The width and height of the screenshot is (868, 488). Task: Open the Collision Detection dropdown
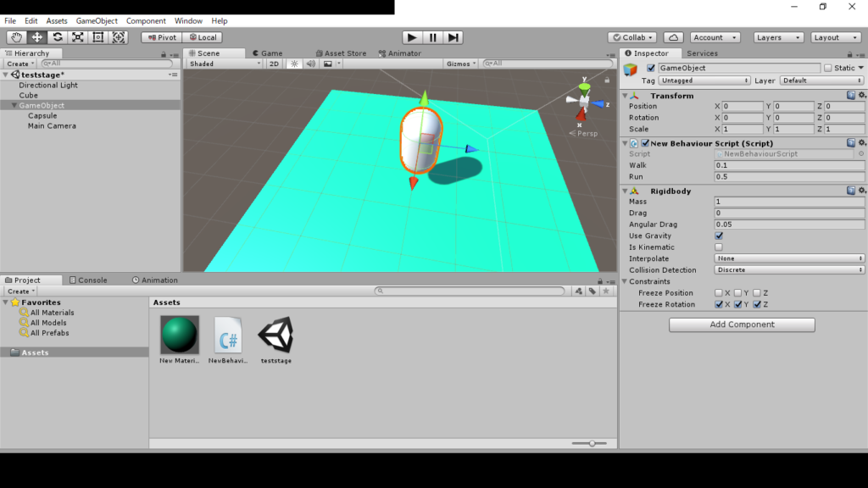789,270
